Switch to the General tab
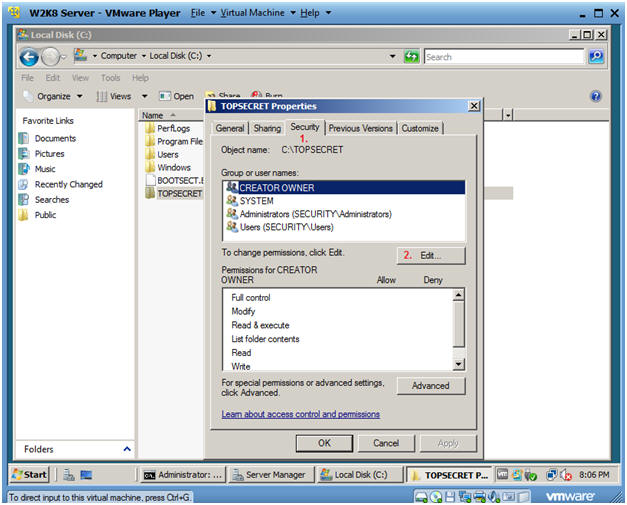Viewport: 627px width, 505px height. 230,128
